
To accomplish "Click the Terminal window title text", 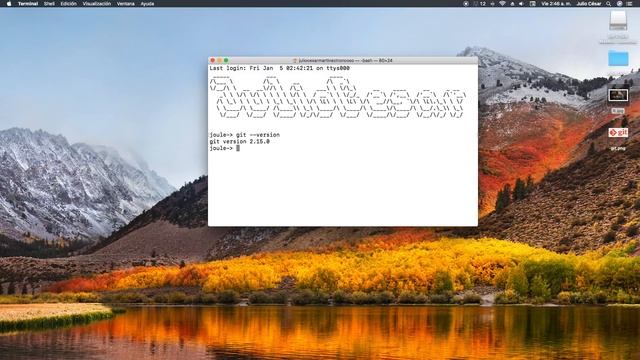I will [345, 60].
